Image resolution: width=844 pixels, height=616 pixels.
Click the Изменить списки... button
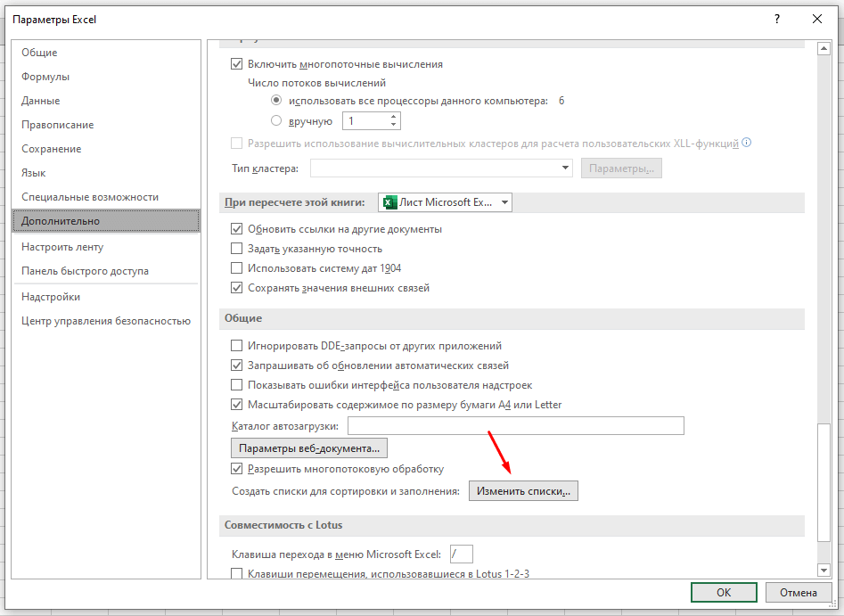click(523, 491)
